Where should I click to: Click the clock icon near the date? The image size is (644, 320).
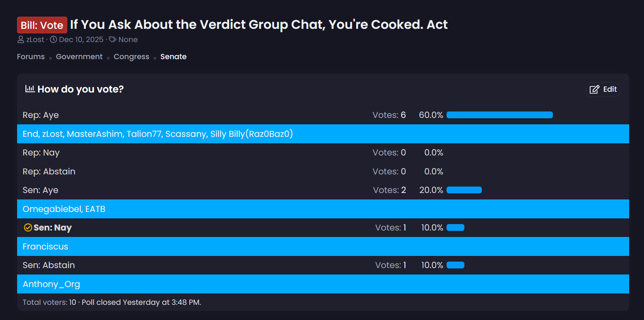[54, 39]
